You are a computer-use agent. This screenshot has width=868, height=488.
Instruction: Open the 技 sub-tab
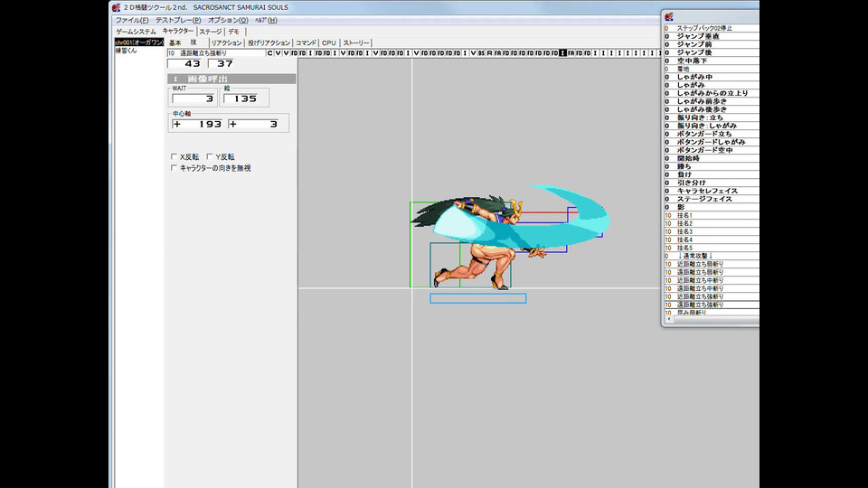coord(193,42)
